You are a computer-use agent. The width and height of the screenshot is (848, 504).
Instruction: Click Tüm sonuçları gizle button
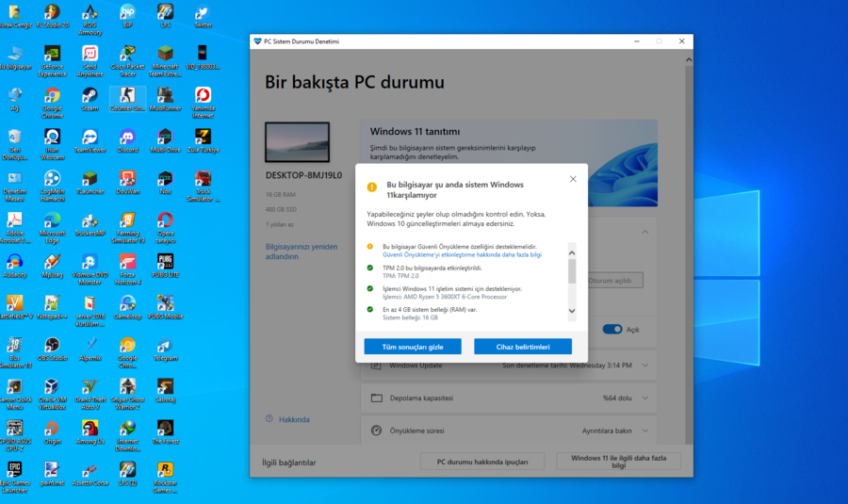pyautogui.click(x=413, y=347)
